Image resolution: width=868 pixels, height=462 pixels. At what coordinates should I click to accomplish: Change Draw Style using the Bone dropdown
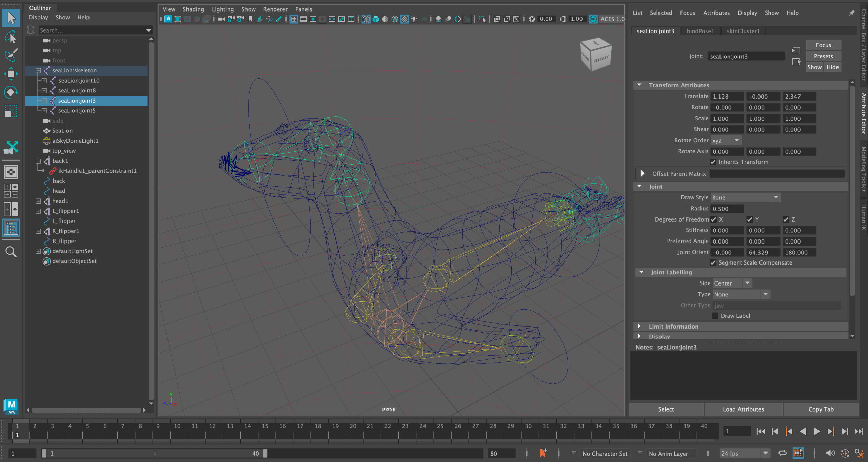pos(776,197)
